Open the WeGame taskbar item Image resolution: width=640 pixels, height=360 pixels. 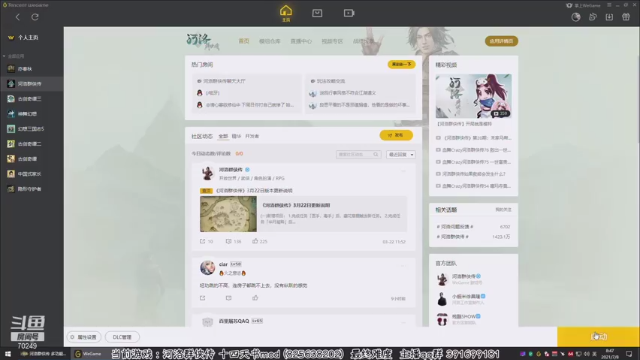(89, 354)
